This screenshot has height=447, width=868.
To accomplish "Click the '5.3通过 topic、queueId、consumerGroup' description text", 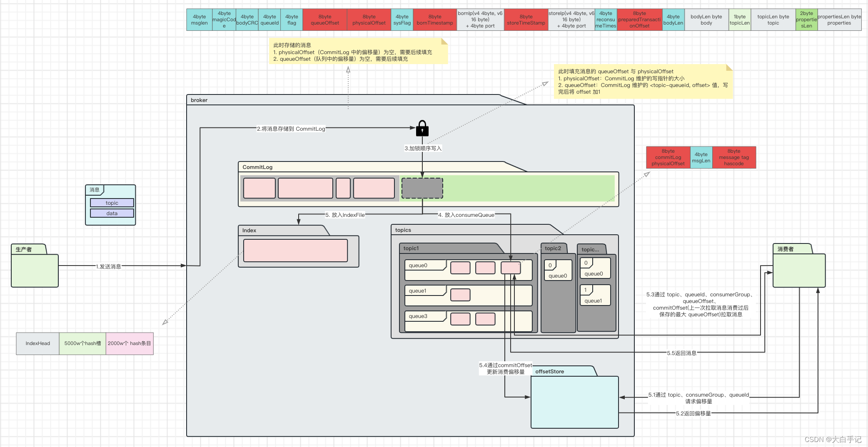I will point(701,304).
